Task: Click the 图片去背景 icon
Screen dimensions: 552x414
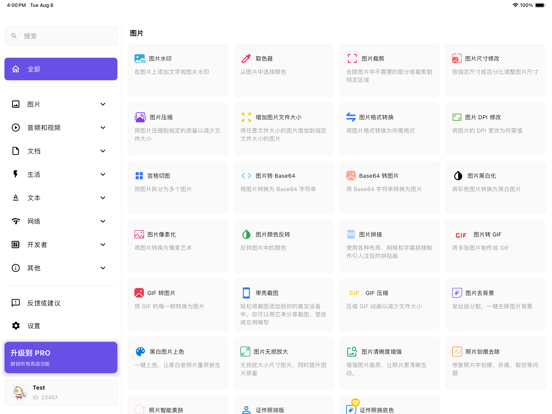Action: (x=457, y=293)
